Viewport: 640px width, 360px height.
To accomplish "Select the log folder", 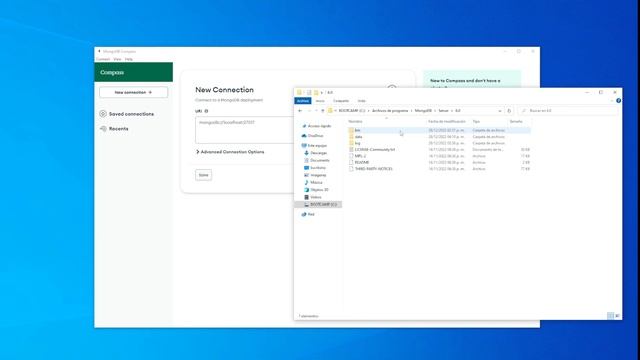I will (x=440, y=143).
